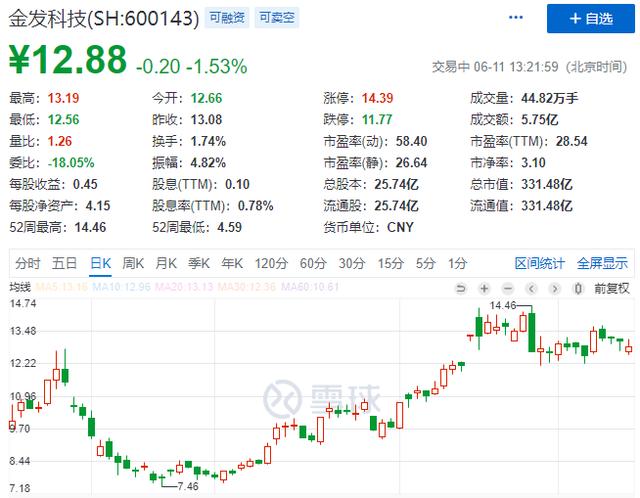Click the 可卖空 tag
The height and width of the screenshot is (498, 640).
pyautogui.click(x=277, y=18)
